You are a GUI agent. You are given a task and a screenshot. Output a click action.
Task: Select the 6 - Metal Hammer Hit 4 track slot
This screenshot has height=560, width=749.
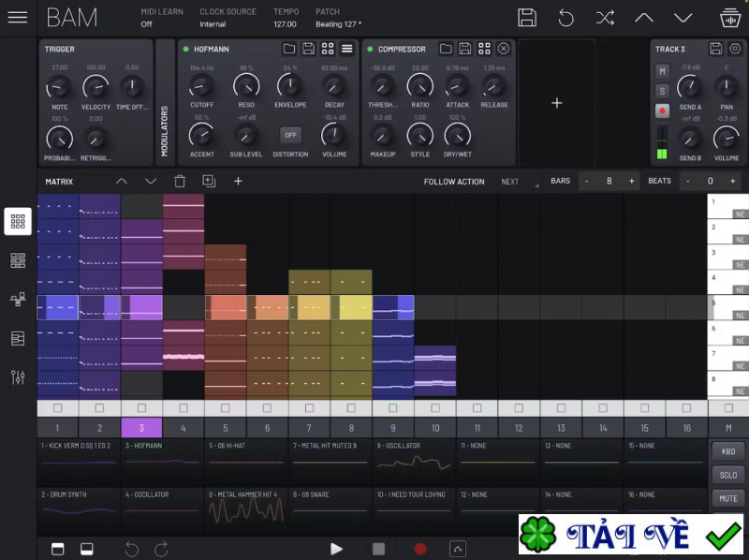click(245, 510)
